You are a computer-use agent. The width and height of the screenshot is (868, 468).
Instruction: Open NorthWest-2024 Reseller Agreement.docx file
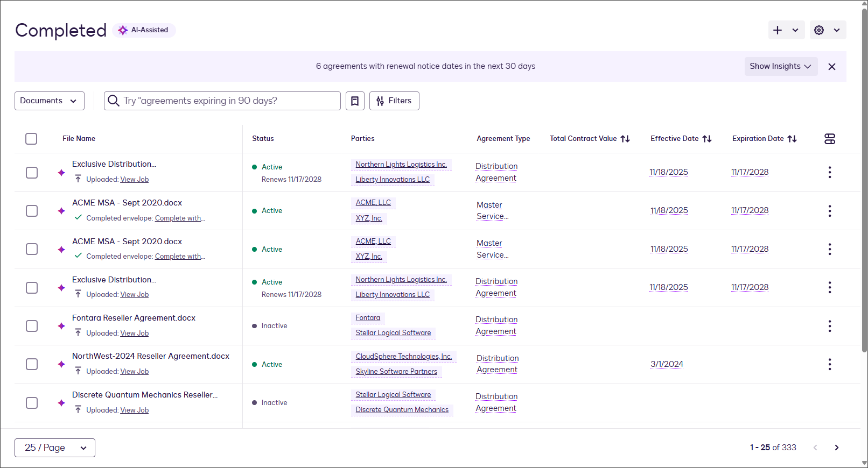point(151,356)
